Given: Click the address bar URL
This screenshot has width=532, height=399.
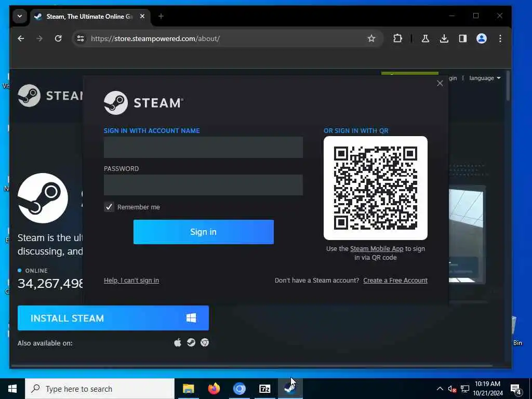Looking at the screenshot, I should click(x=155, y=38).
